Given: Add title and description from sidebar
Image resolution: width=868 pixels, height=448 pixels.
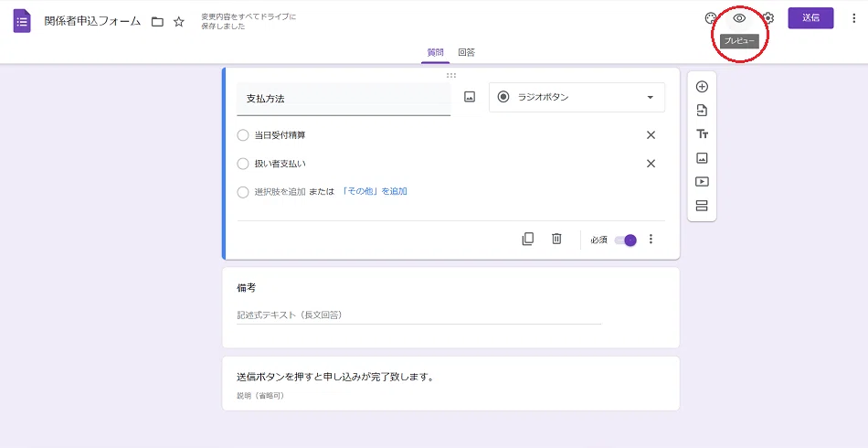Looking at the screenshot, I should click(702, 134).
